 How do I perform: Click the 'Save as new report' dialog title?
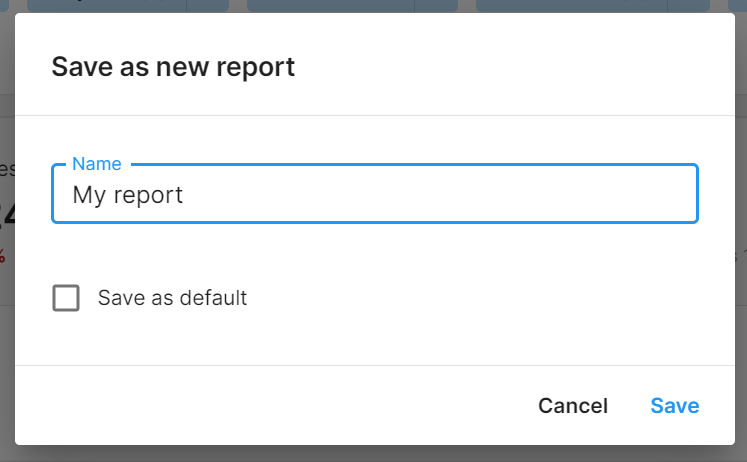[173, 67]
